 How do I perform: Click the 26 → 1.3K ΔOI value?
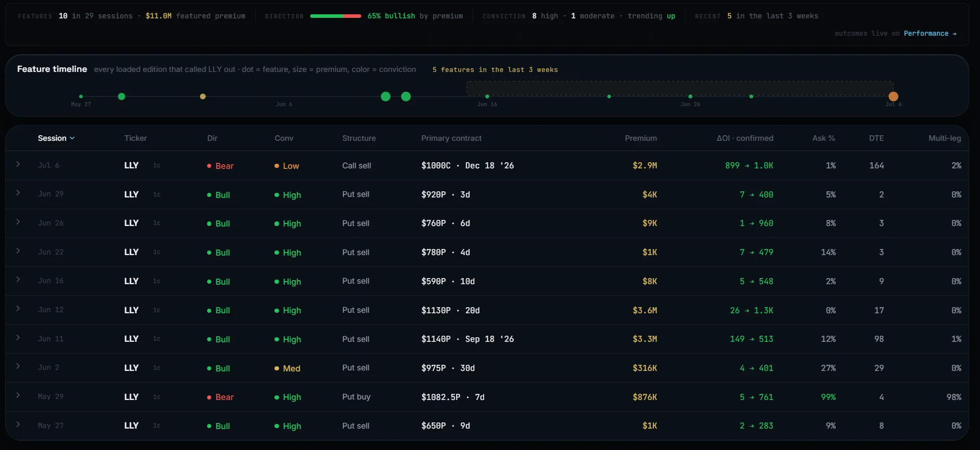point(751,310)
